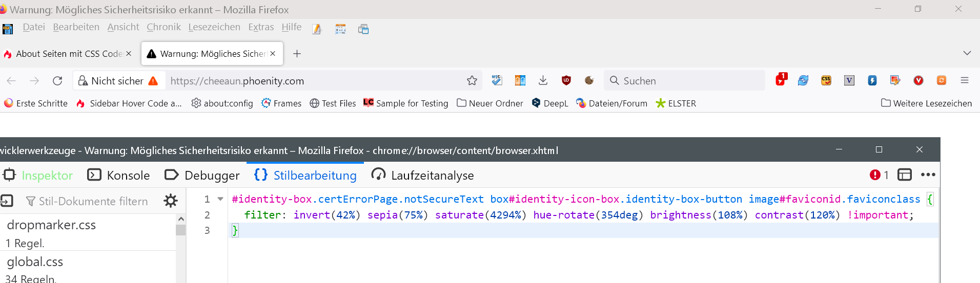Toggle responsive design mode icon
Viewport: 980px width, 283px height.
[904, 175]
